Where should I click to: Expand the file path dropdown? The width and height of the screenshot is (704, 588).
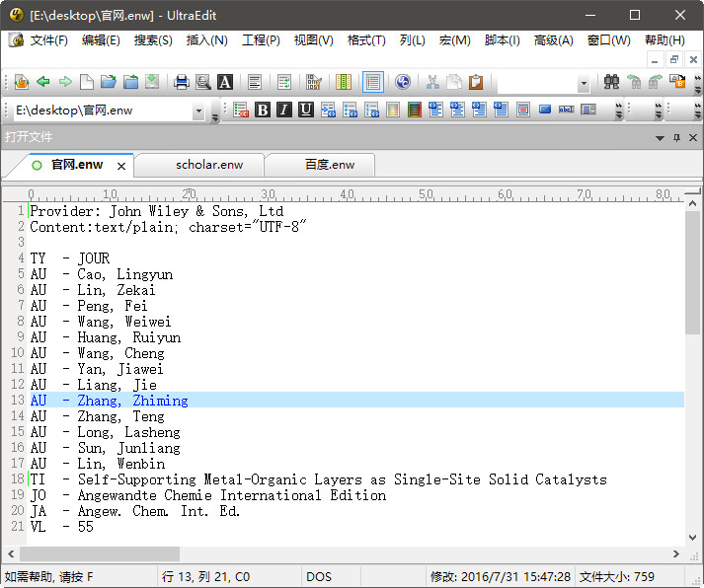coord(198,110)
